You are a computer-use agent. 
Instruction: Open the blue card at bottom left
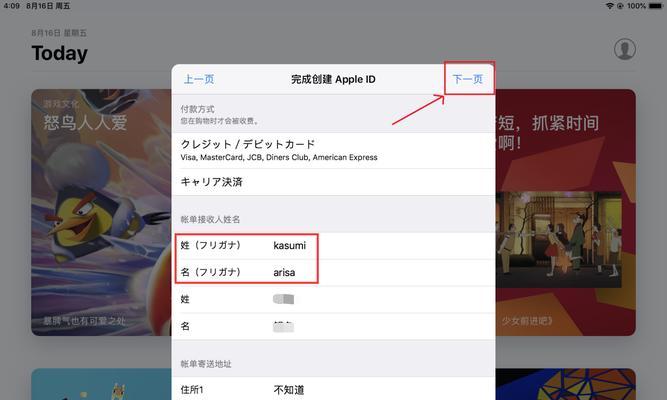[x=101, y=384]
